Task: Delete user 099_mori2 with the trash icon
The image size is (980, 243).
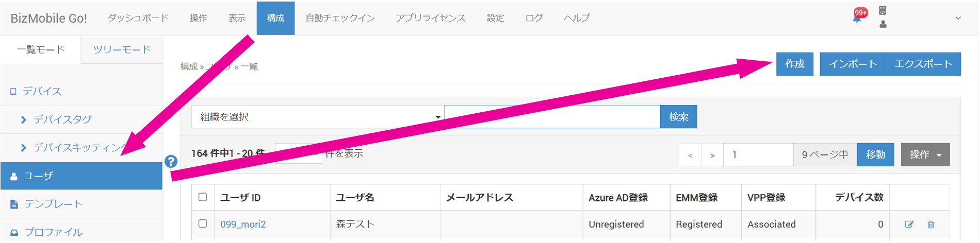Action: pos(931,224)
